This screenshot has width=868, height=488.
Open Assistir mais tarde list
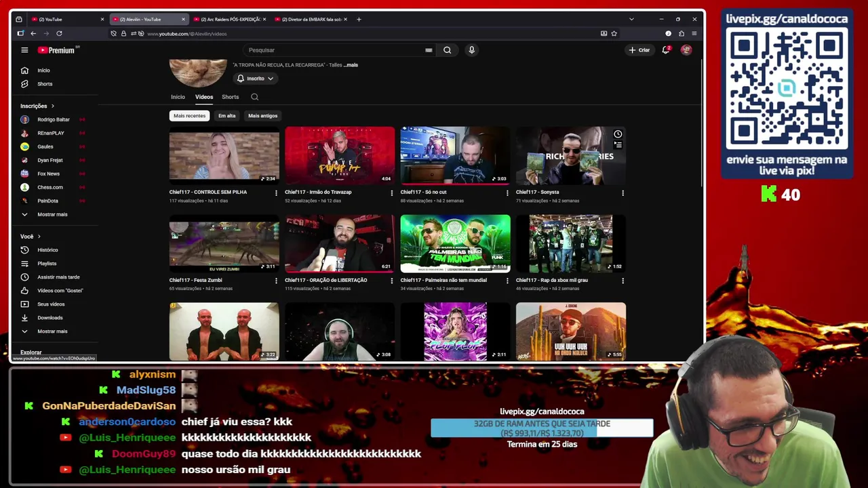coord(58,277)
